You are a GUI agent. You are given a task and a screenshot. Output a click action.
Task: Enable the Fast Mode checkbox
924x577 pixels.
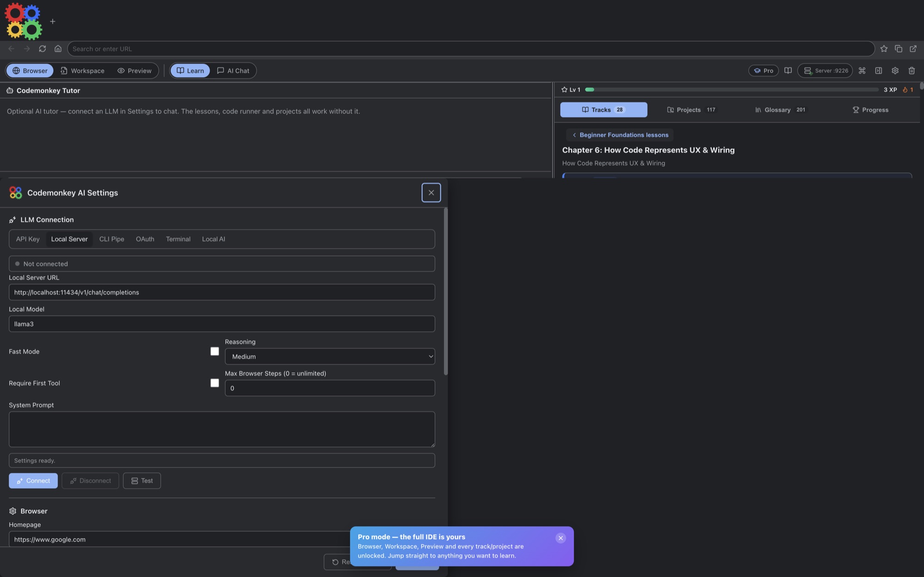click(x=214, y=352)
